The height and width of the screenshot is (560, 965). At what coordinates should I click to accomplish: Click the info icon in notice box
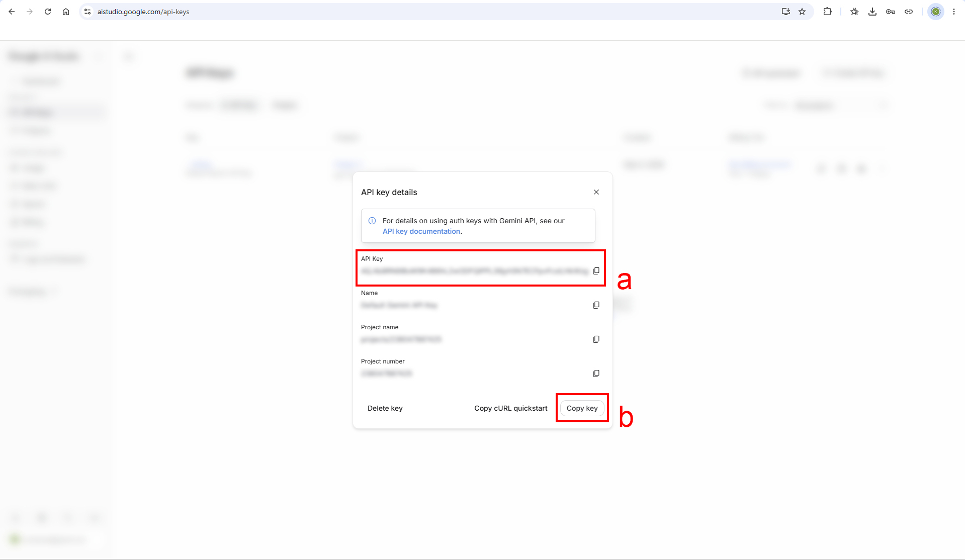(372, 221)
